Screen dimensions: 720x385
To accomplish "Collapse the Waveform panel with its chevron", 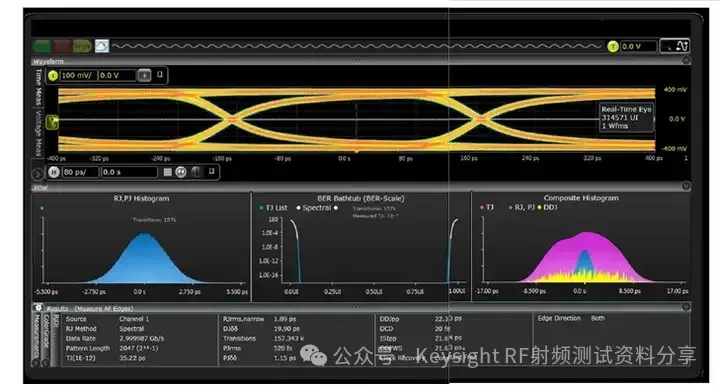I will [686, 60].
